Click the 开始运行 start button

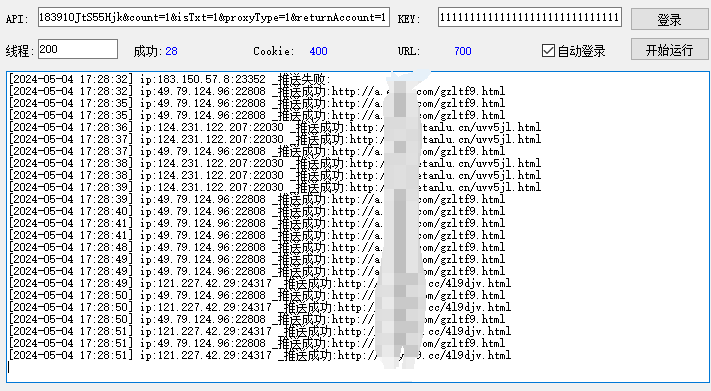click(669, 49)
